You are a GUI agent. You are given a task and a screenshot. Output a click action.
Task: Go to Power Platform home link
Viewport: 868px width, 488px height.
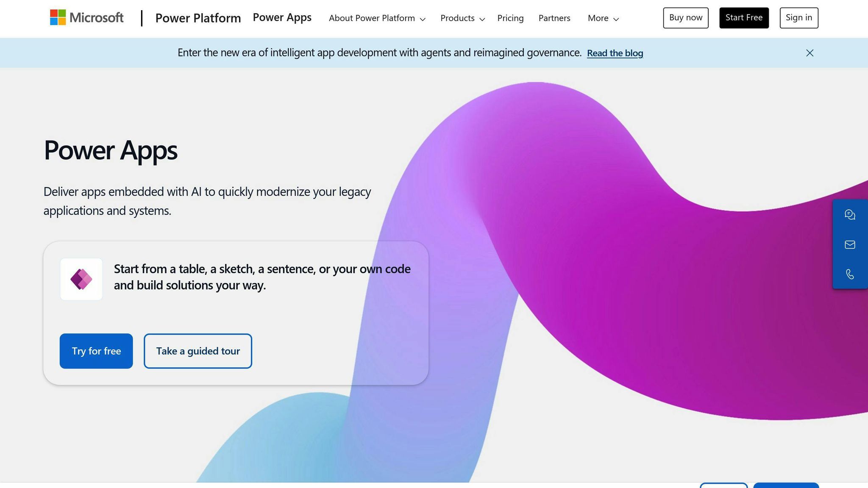198,18
